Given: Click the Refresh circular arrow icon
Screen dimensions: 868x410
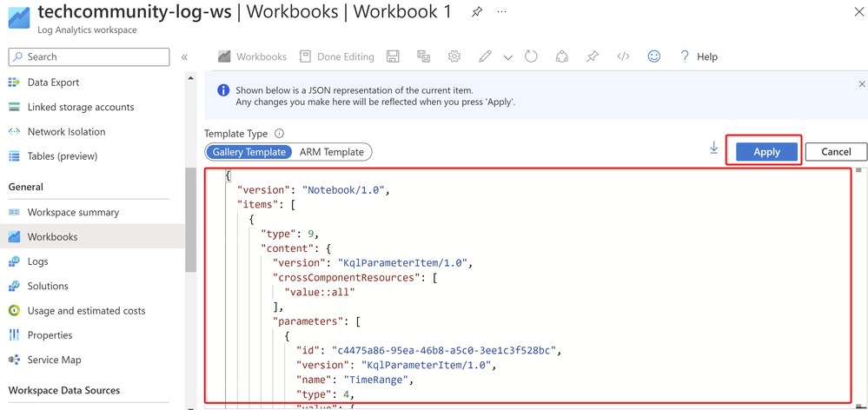Looking at the screenshot, I should (531, 56).
